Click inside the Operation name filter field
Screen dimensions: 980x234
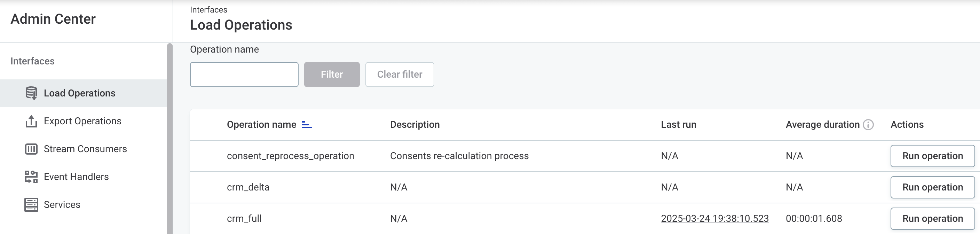click(244, 75)
